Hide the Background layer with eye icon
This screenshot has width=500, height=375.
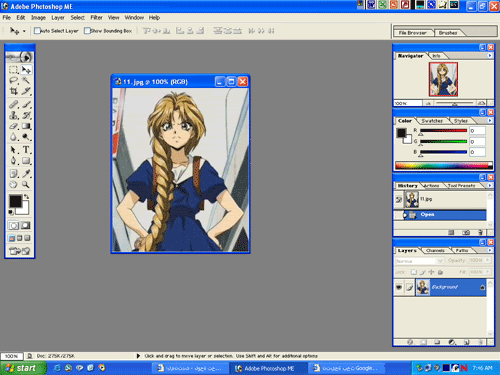click(x=399, y=287)
